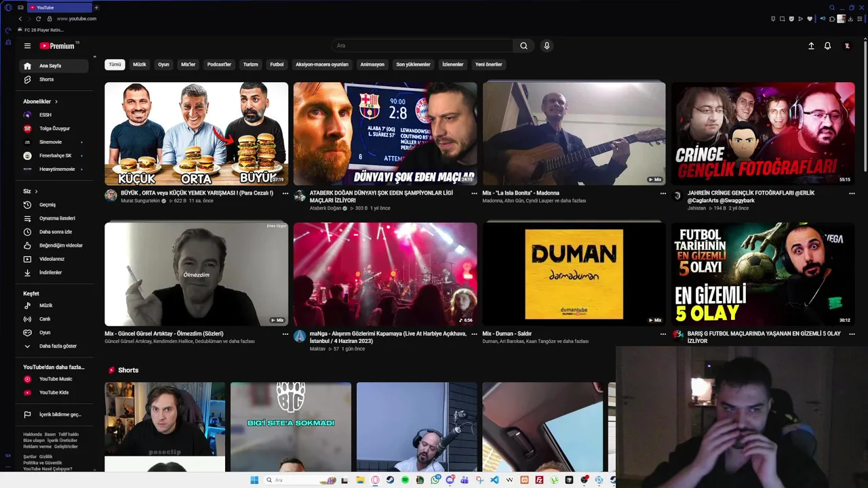Screen dimensions: 868x488
Task: Select the Müzik filter chip
Action: click(x=140, y=64)
